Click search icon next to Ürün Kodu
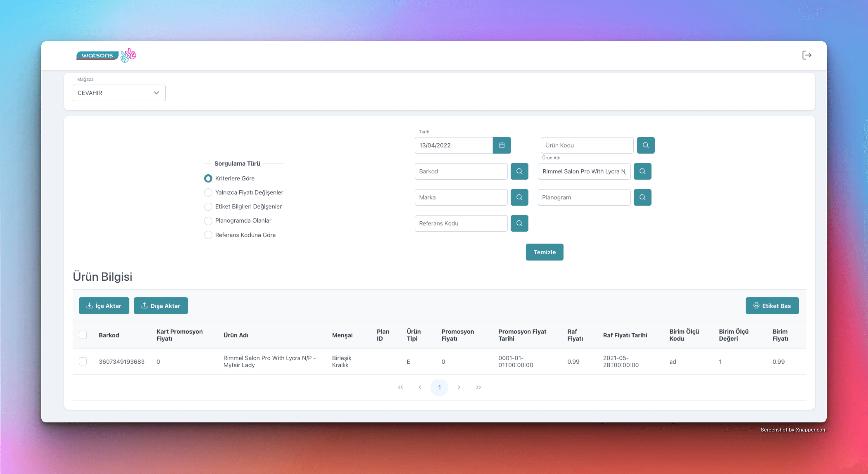The width and height of the screenshot is (868, 474). [646, 145]
